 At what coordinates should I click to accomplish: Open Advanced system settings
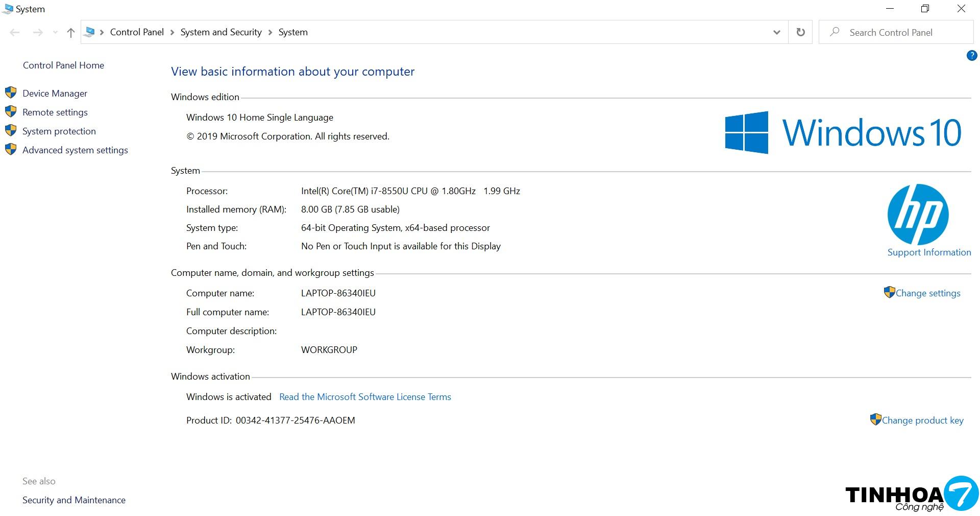[75, 150]
